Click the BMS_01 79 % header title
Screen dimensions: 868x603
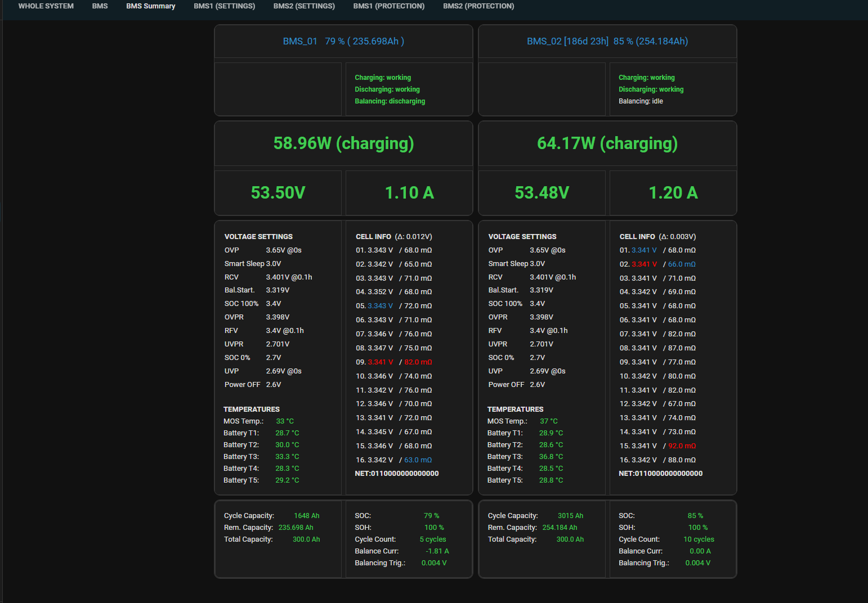click(343, 41)
